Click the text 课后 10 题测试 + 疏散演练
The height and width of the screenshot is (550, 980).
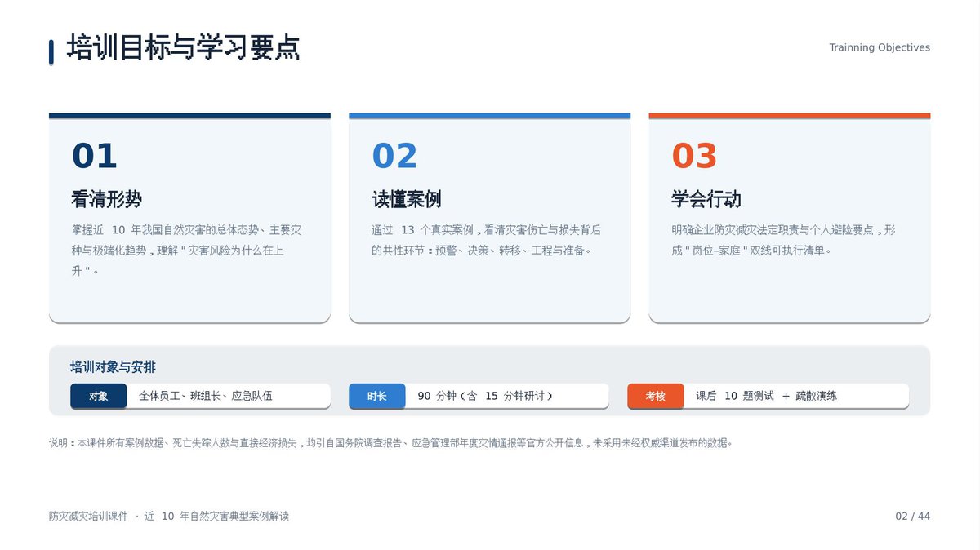point(766,396)
